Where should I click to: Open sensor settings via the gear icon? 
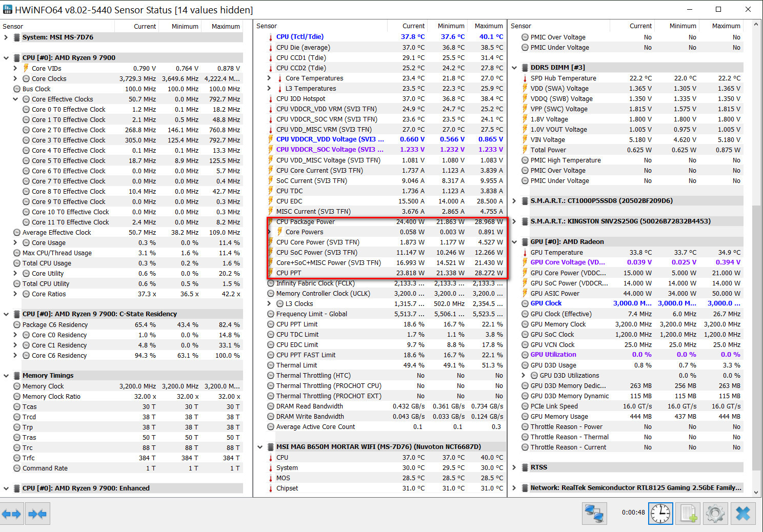coord(715,513)
